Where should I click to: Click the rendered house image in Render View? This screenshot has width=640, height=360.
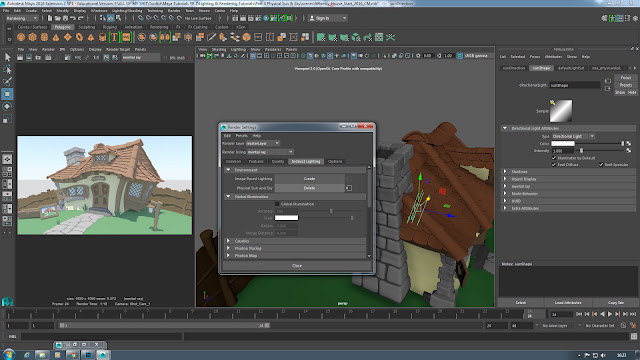[104, 185]
